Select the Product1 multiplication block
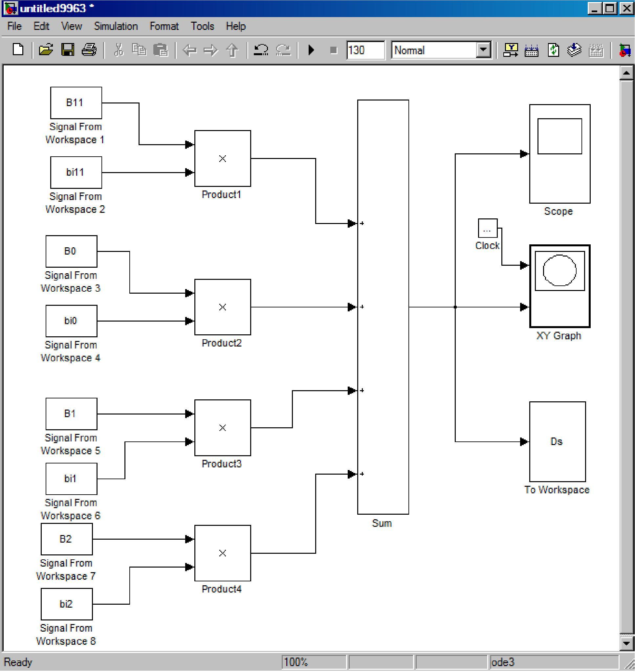Screen dimensions: 635x672 (223, 158)
